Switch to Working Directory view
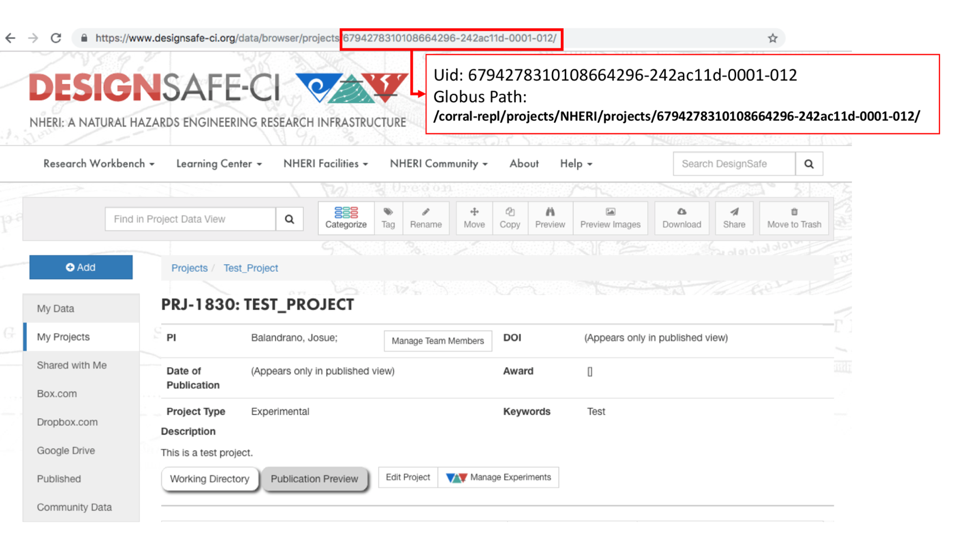This screenshot has height=547, width=974. coord(209,479)
